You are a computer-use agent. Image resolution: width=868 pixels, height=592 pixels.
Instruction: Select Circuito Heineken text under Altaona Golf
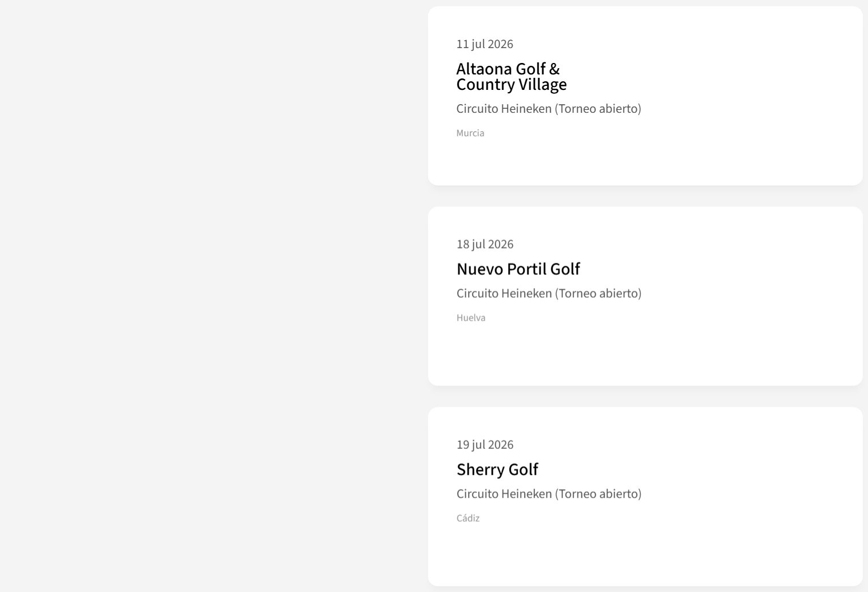[x=504, y=109]
